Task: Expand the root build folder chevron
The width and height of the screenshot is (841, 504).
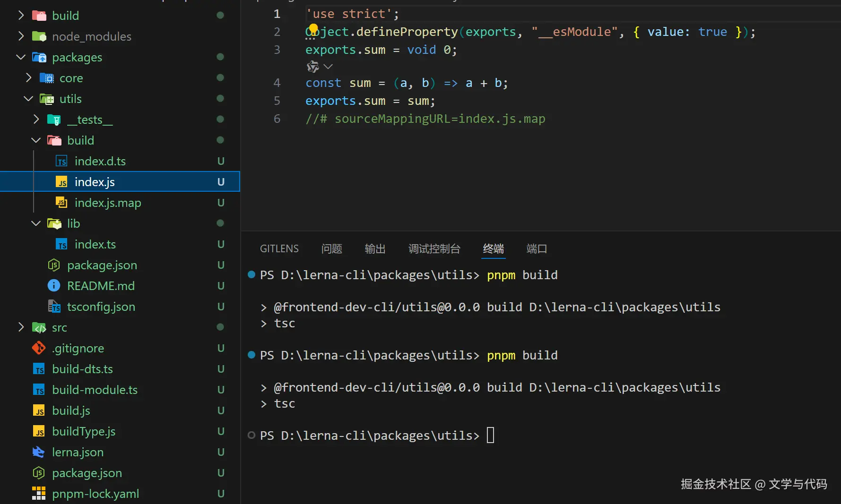Action: [21, 16]
